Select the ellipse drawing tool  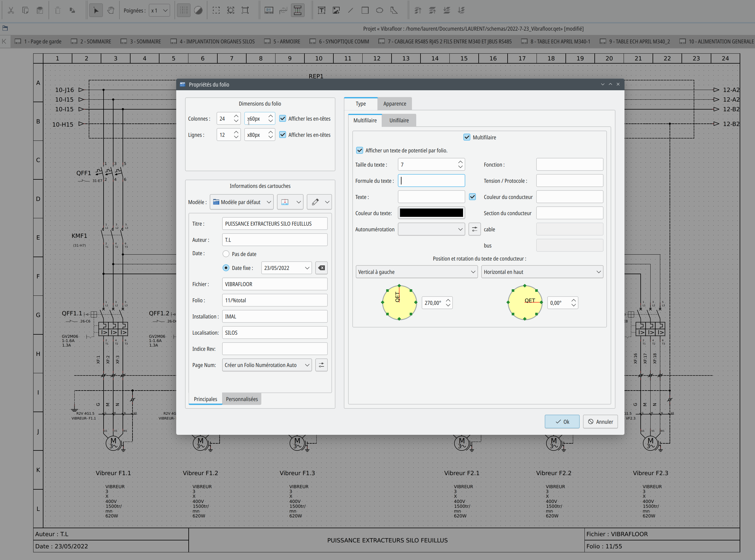[380, 10]
